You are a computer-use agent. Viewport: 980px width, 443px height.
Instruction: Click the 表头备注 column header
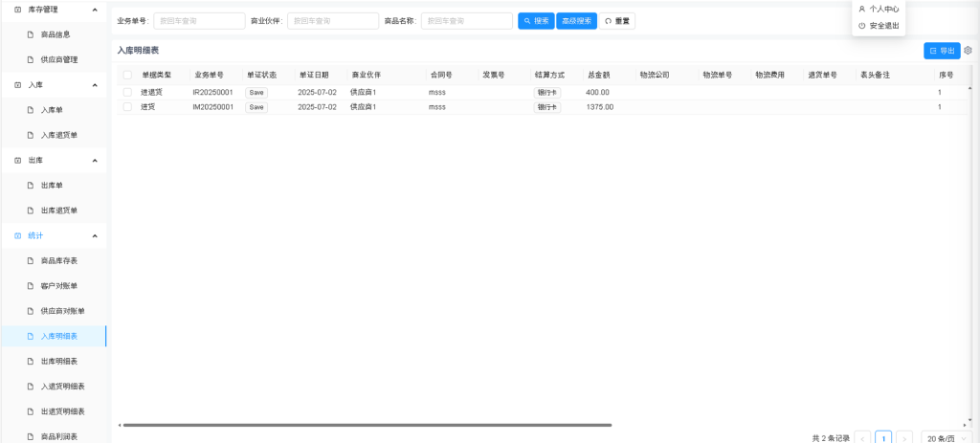pos(875,75)
